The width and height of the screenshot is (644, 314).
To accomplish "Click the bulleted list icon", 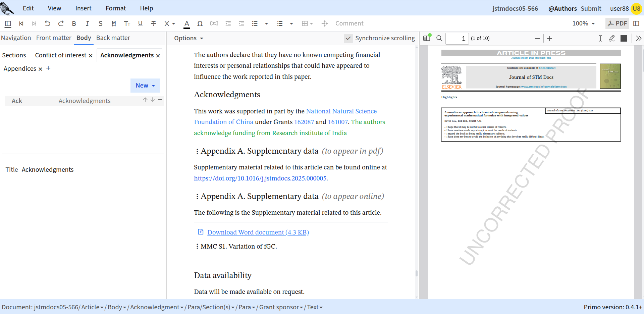I will 255,23.
